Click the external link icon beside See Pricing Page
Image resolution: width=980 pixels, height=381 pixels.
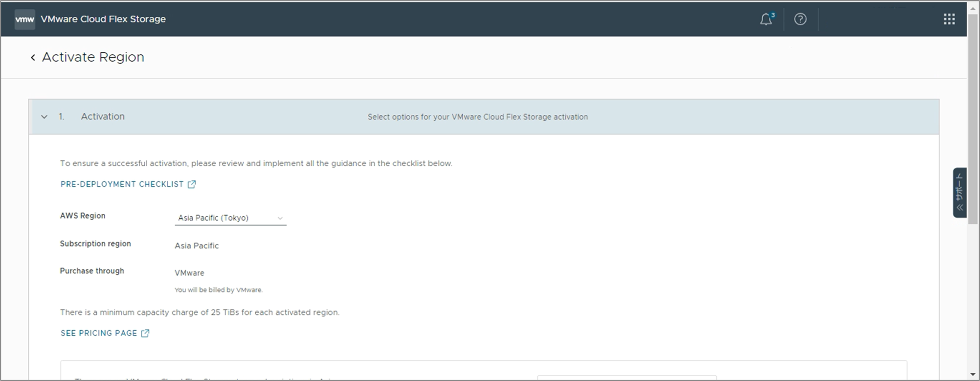tap(145, 333)
